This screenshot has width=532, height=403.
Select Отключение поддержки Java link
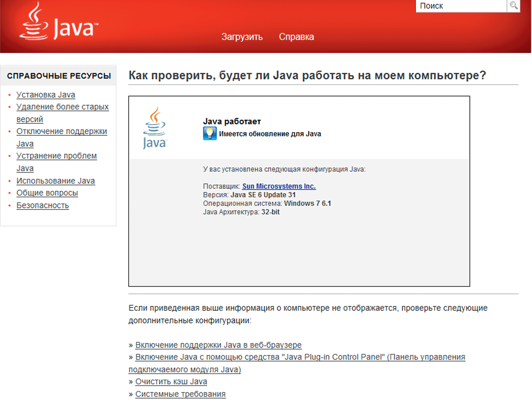(x=62, y=131)
